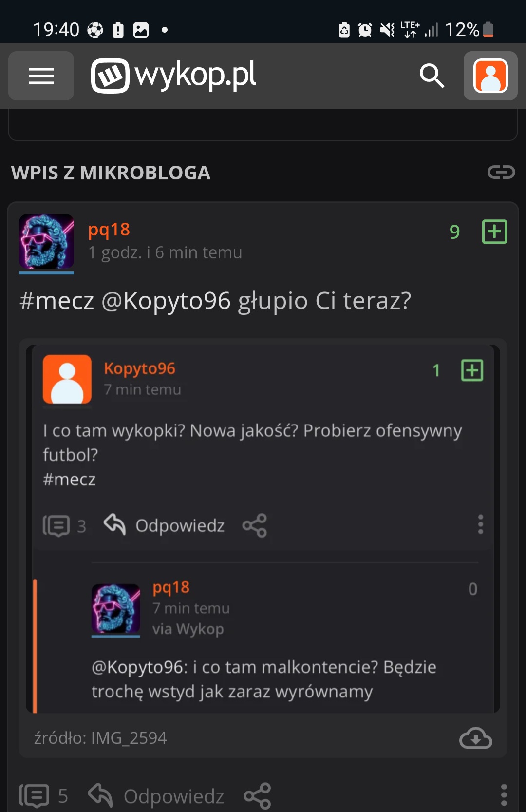Open bottom three-dot more options menu

coord(504,795)
